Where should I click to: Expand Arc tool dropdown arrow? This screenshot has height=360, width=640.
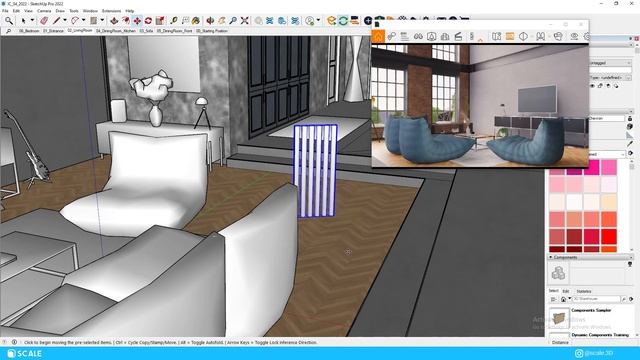pyautogui.click(x=83, y=20)
